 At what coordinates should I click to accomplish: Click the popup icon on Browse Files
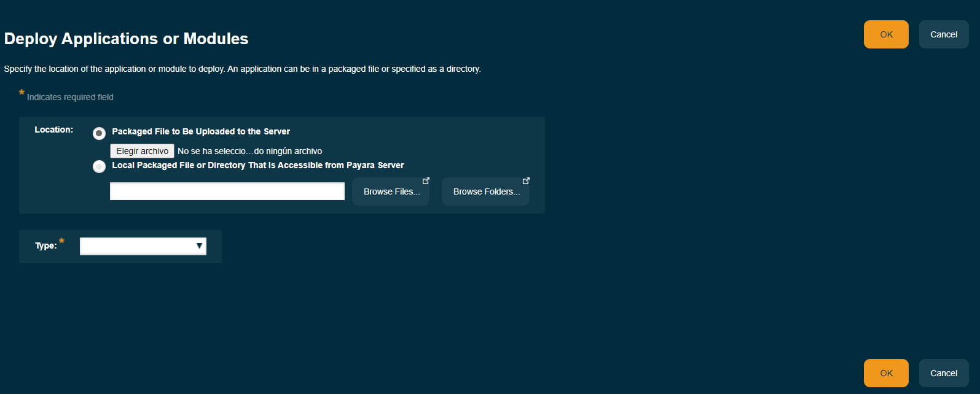[426, 181]
